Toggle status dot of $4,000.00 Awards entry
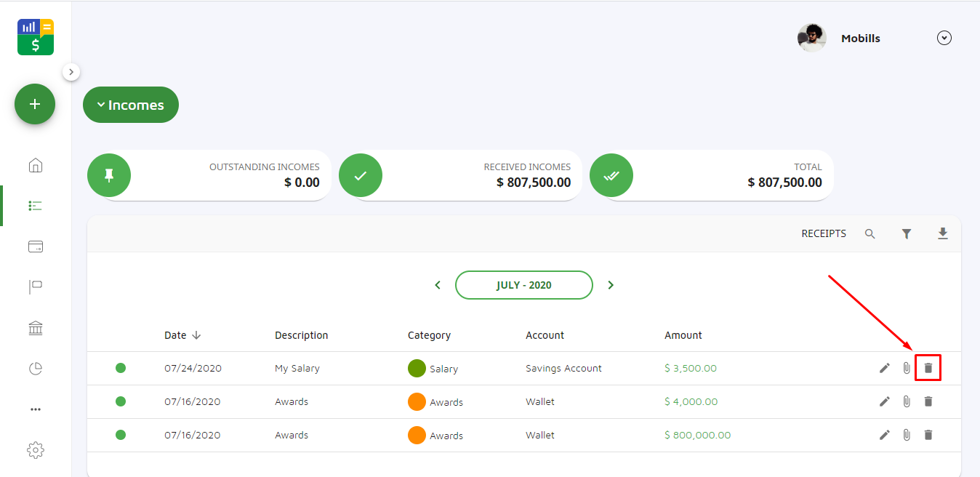 coord(121,401)
